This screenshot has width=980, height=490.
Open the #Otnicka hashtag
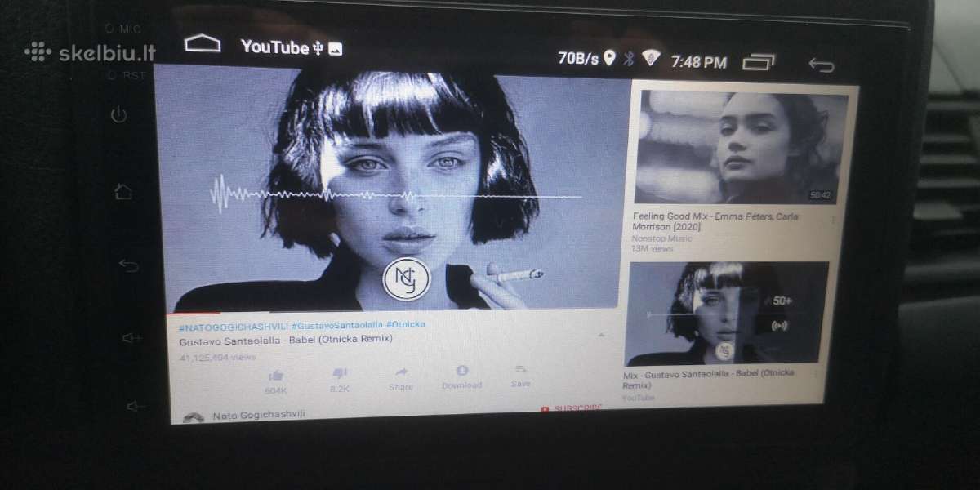point(406,324)
